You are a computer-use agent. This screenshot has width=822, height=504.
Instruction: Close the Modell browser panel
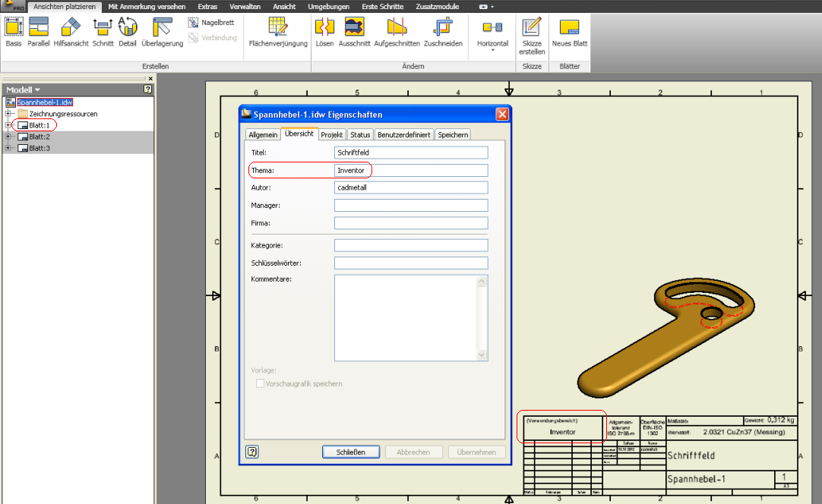[x=150, y=79]
